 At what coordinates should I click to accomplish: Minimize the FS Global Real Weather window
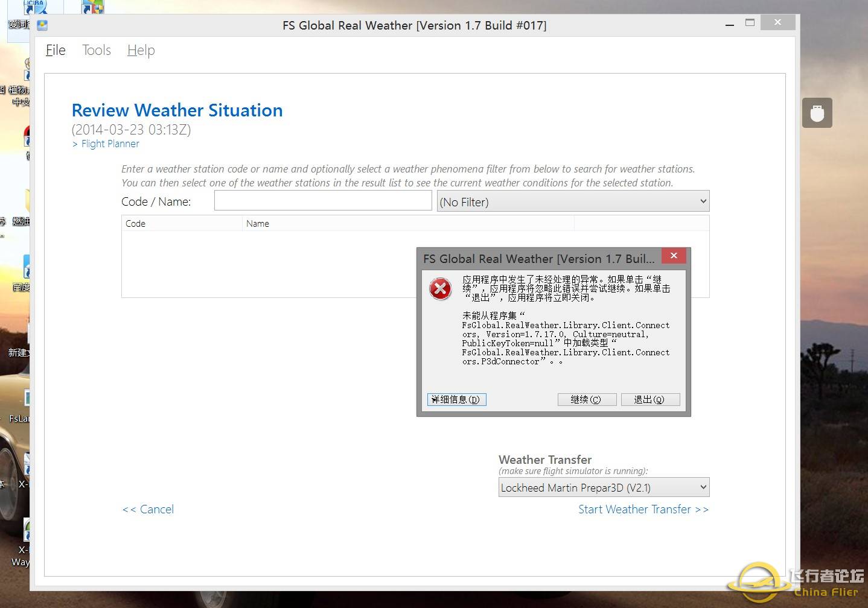tap(730, 24)
